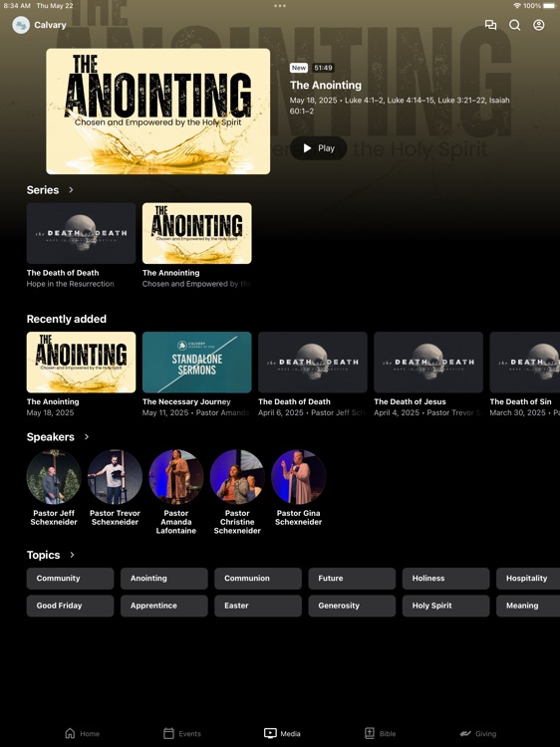This screenshot has width=560, height=747.
Task: Open The Necessary Journey standalone sermon
Action: [x=197, y=363]
